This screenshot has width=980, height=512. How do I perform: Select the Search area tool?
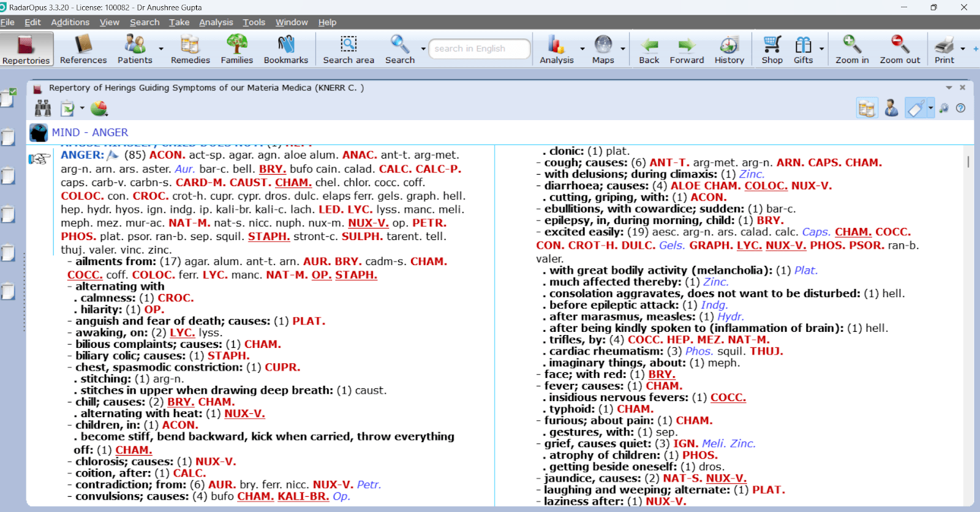click(349, 49)
